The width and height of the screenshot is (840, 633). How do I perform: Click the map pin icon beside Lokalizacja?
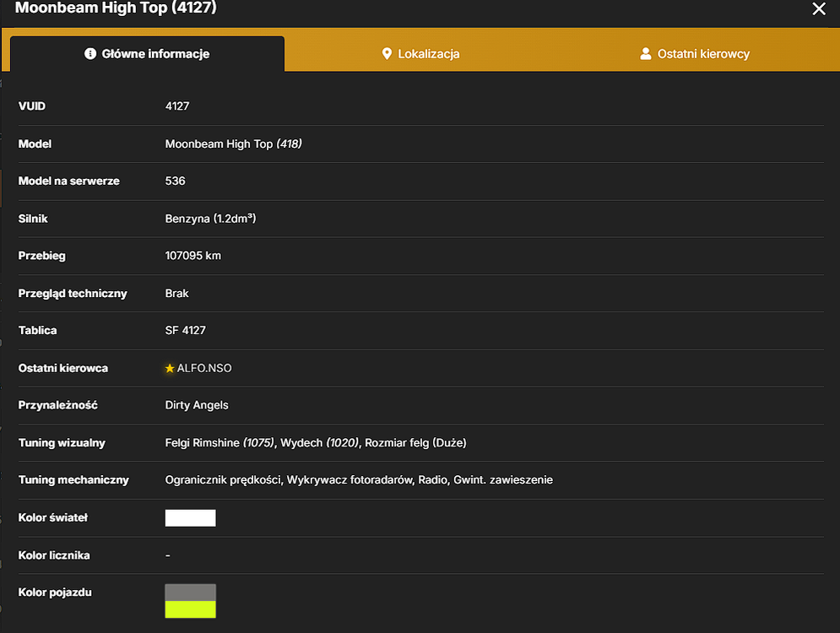pos(387,53)
